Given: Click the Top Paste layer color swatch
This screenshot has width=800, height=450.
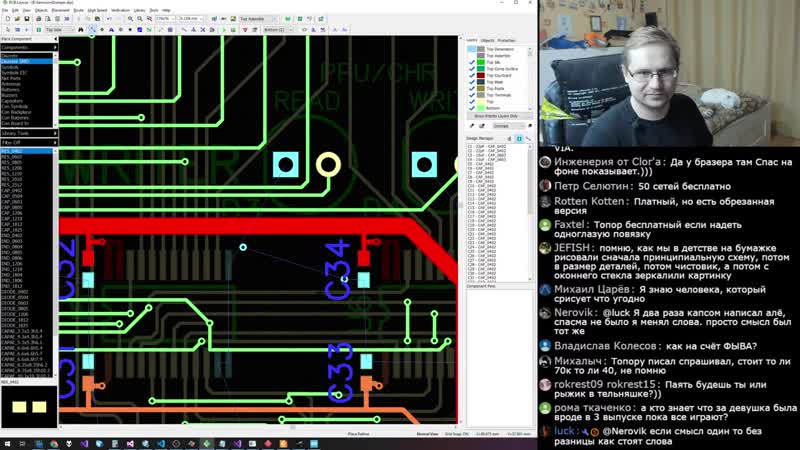Looking at the screenshot, I should pyautogui.click(x=480, y=88).
